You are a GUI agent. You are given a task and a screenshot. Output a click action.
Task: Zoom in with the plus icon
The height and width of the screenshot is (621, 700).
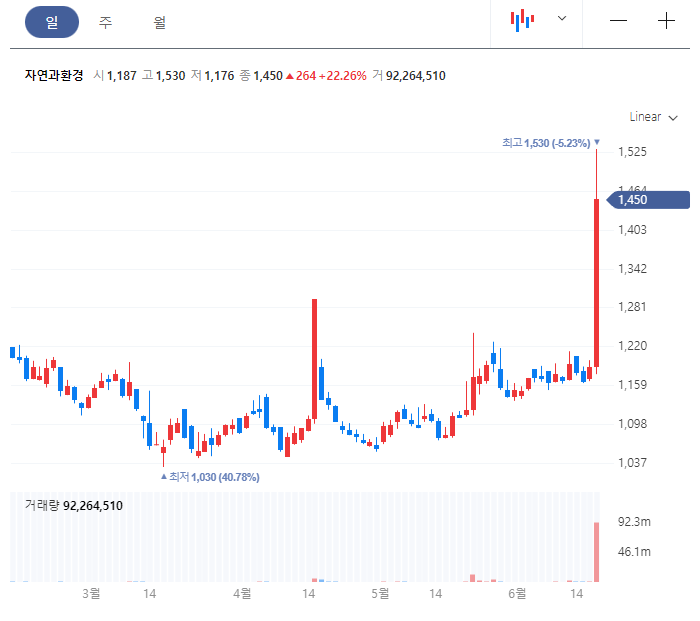[667, 21]
